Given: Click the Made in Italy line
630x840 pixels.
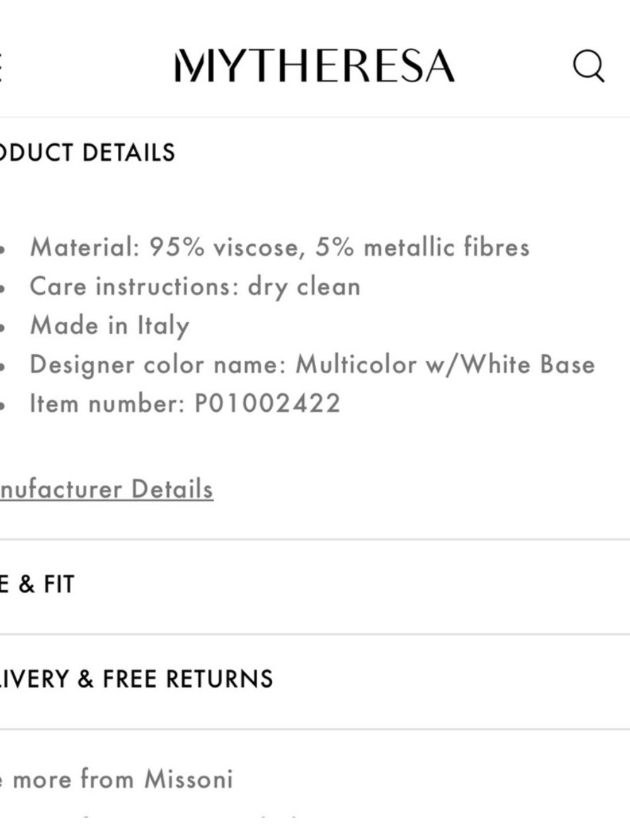Looking at the screenshot, I should point(110,326).
